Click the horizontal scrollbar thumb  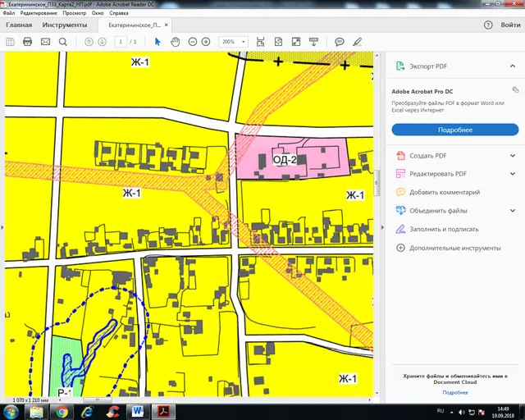click(x=97, y=399)
